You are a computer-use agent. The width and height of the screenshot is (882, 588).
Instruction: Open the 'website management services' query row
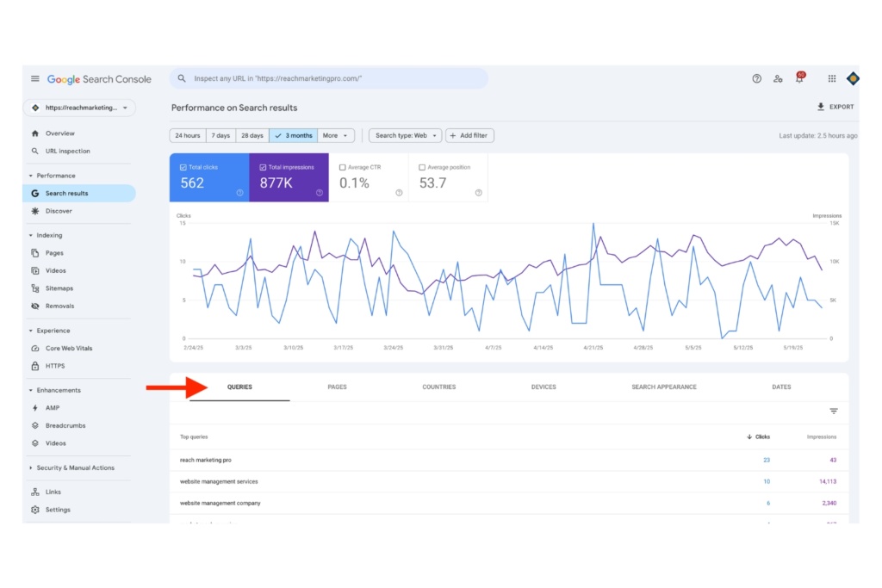point(509,482)
